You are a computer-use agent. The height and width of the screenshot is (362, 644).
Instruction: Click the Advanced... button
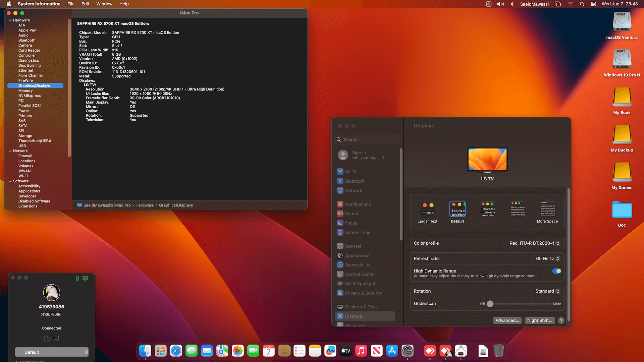507,320
